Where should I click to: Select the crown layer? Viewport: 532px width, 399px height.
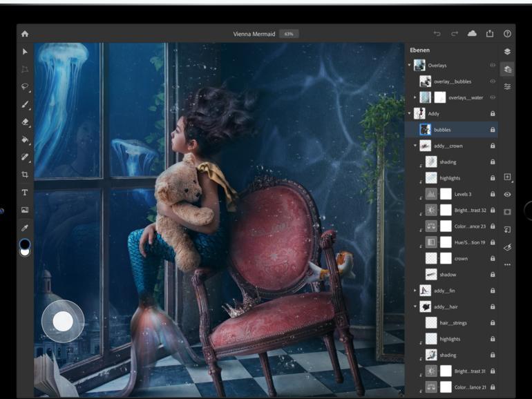tap(452, 258)
